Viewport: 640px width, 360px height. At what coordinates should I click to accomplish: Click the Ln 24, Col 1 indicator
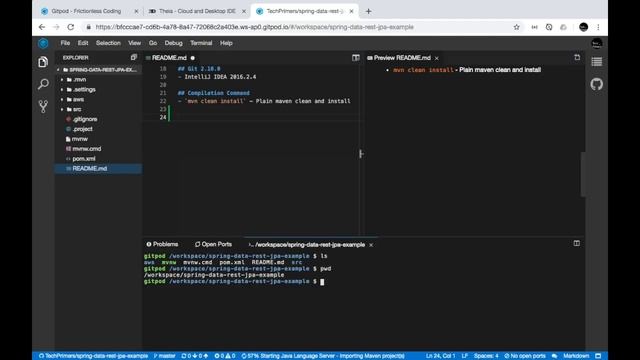(440, 356)
